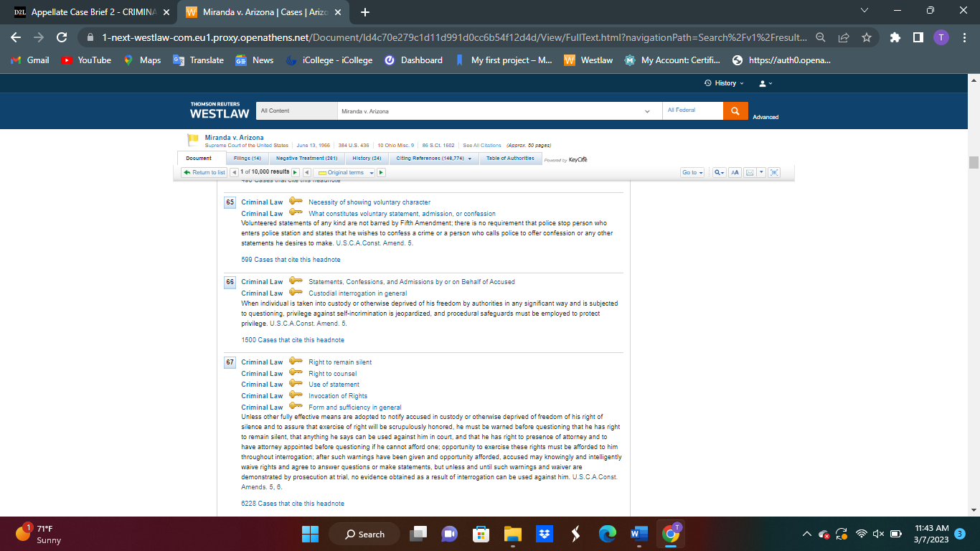Click the page vertical scrollbar thumb
The image size is (980, 551).
pyautogui.click(x=974, y=162)
